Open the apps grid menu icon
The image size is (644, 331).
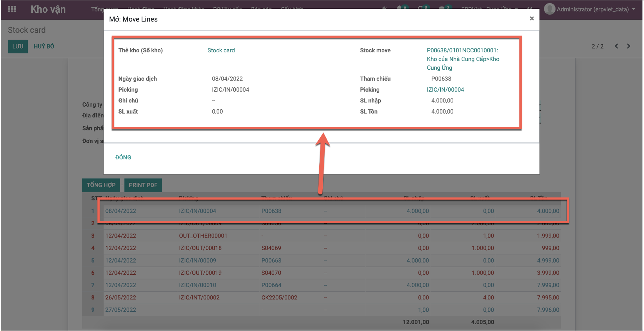click(x=12, y=9)
